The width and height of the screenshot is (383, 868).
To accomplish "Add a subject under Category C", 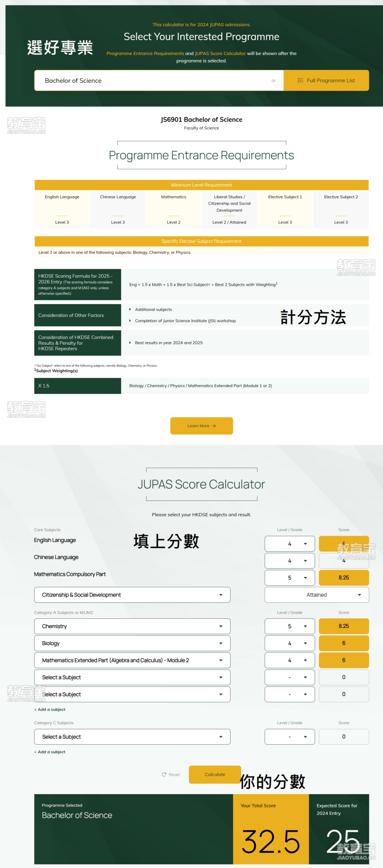I will (50, 752).
